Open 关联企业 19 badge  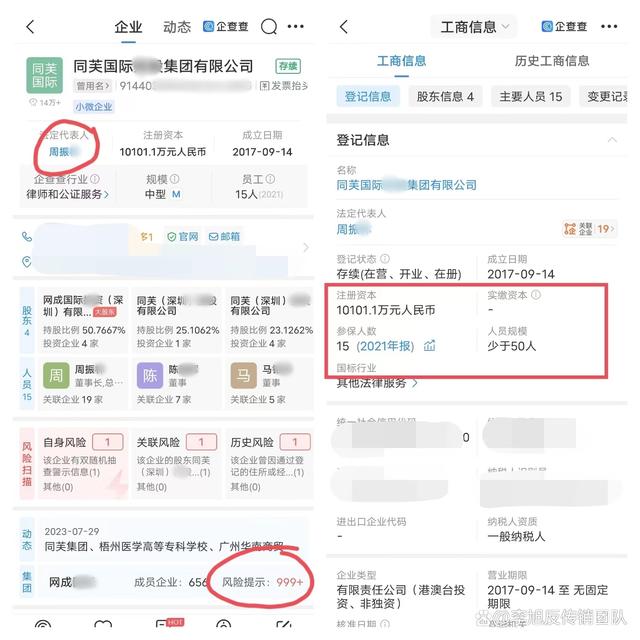[x=589, y=229]
